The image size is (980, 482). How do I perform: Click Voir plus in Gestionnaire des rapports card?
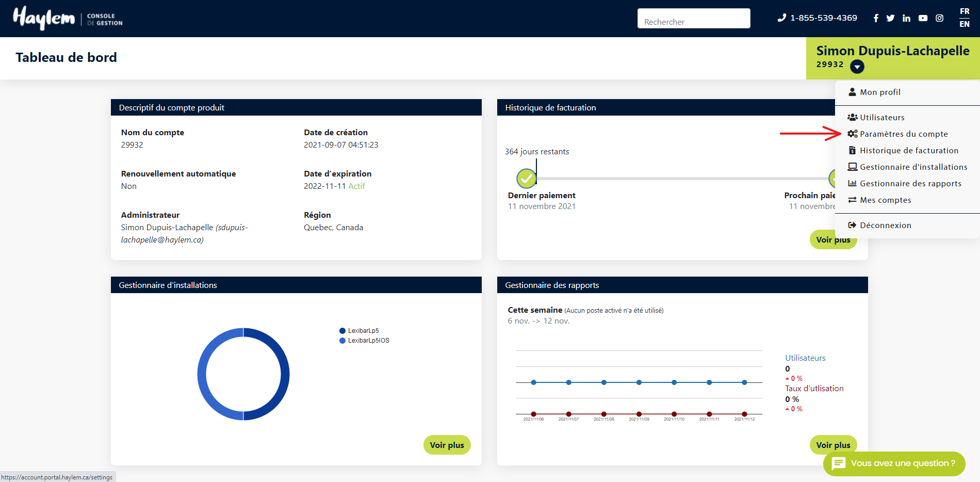[833, 445]
